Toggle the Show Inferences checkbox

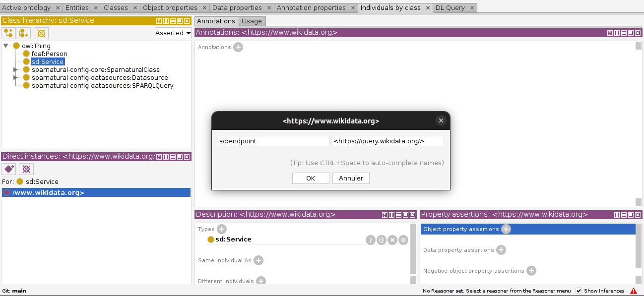(x=579, y=291)
